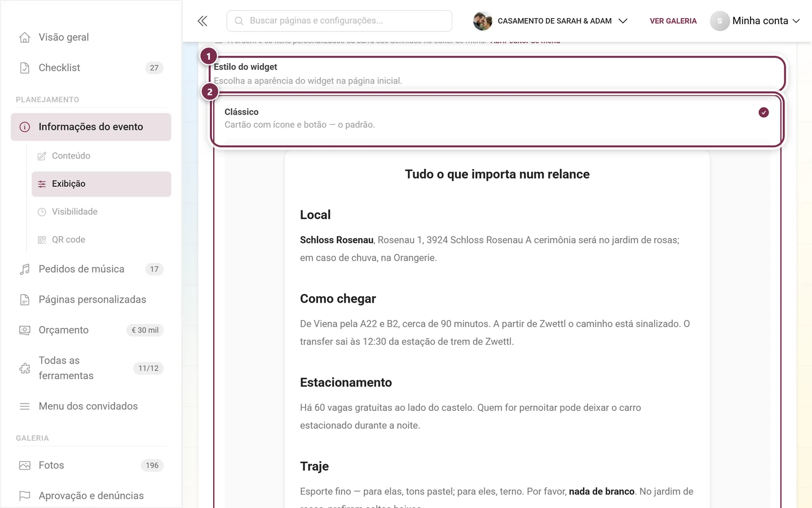Click the magnifier icon in the search bar
The width and height of the screenshot is (812, 508).
239,21
